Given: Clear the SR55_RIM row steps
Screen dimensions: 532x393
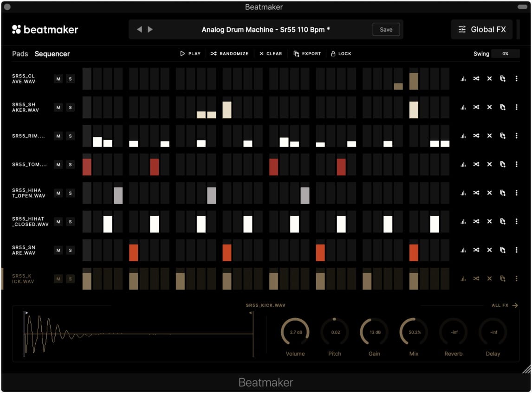Looking at the screenshot, I should coord(489,135).
